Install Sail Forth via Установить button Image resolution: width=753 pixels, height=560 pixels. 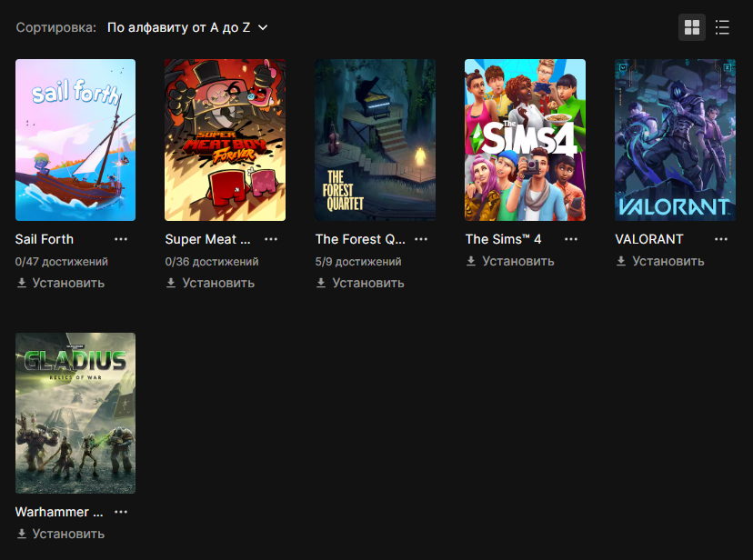pyautogui.click(x=61, y=283)
